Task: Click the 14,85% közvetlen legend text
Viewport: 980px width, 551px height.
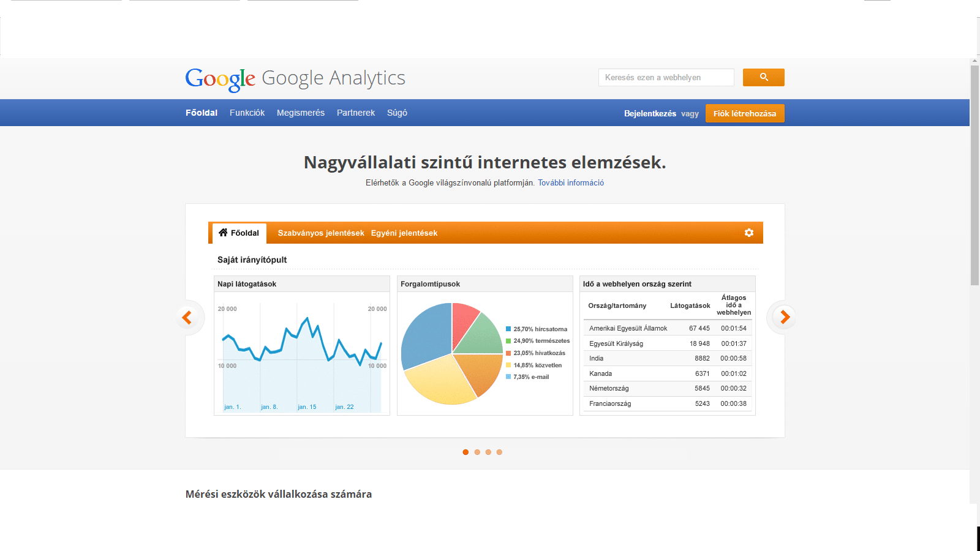Action: [538, 365]
